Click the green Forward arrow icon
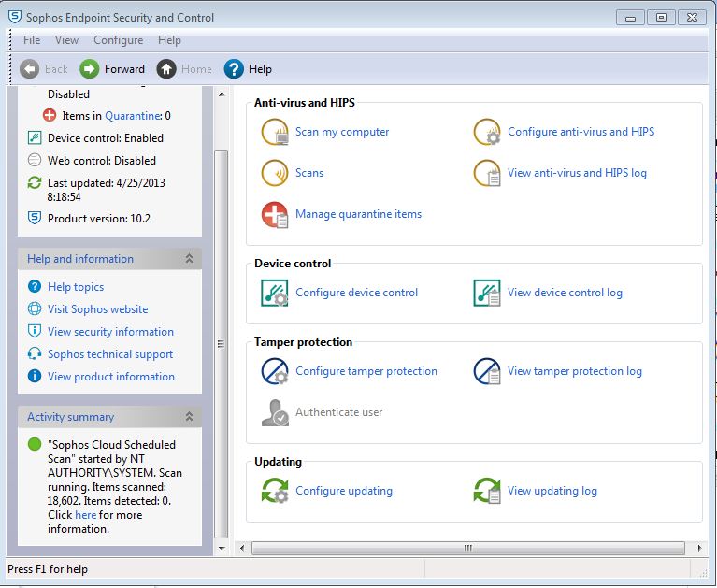Viewport: 717px width, 588px height. point(89,69)
